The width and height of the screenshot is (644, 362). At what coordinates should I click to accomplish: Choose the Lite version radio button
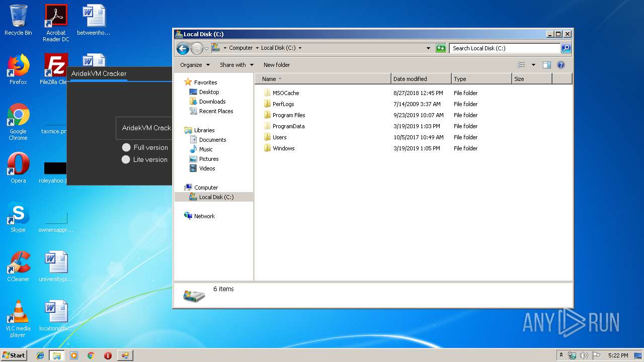[x=126, y=159]
